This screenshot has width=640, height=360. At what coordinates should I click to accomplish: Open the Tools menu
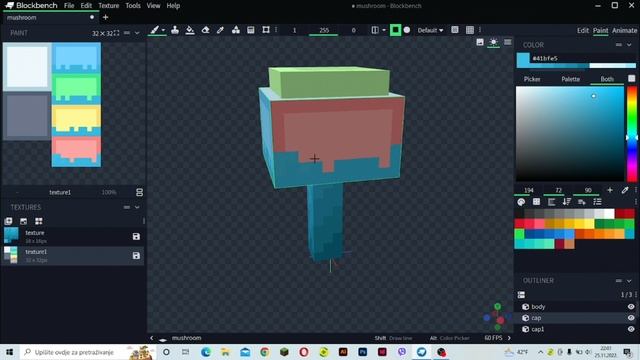[x=133, y=6]
